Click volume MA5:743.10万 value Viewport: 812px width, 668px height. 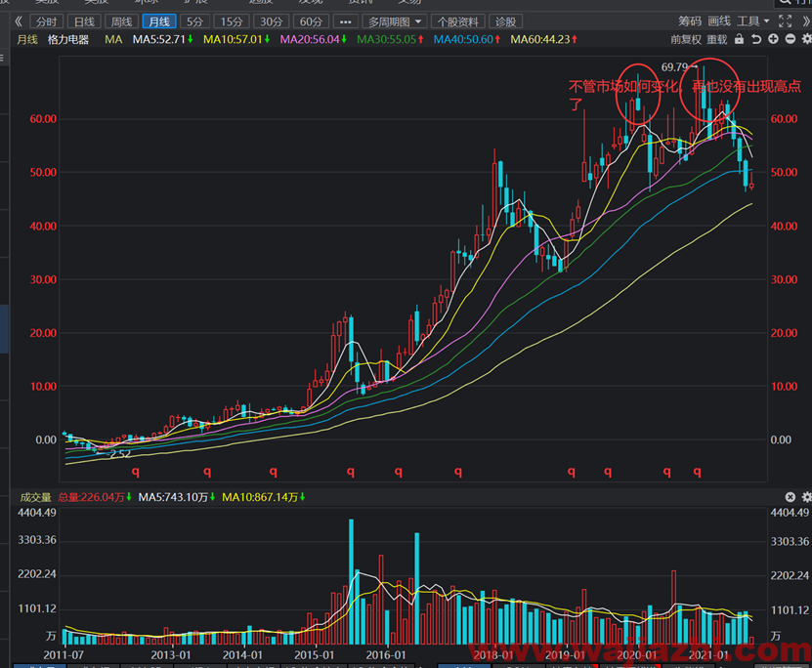pyautogui.click(x=177, y=497)
